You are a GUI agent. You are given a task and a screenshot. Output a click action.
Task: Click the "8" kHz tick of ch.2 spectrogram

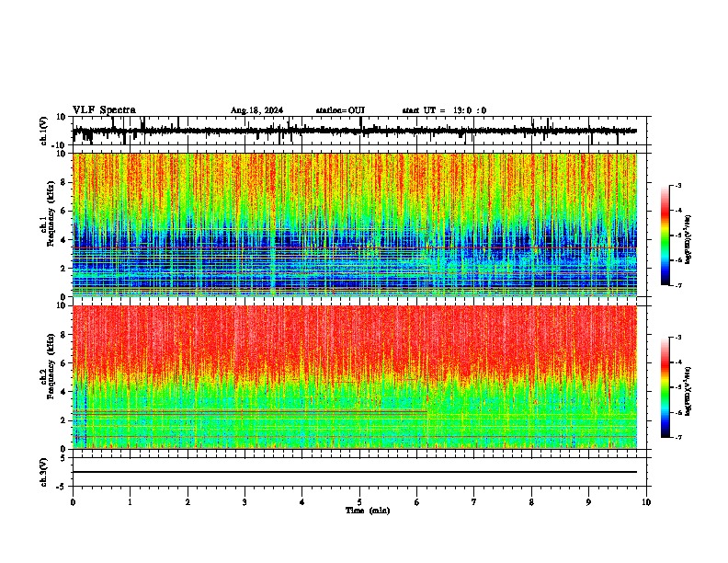coord(63,335)
